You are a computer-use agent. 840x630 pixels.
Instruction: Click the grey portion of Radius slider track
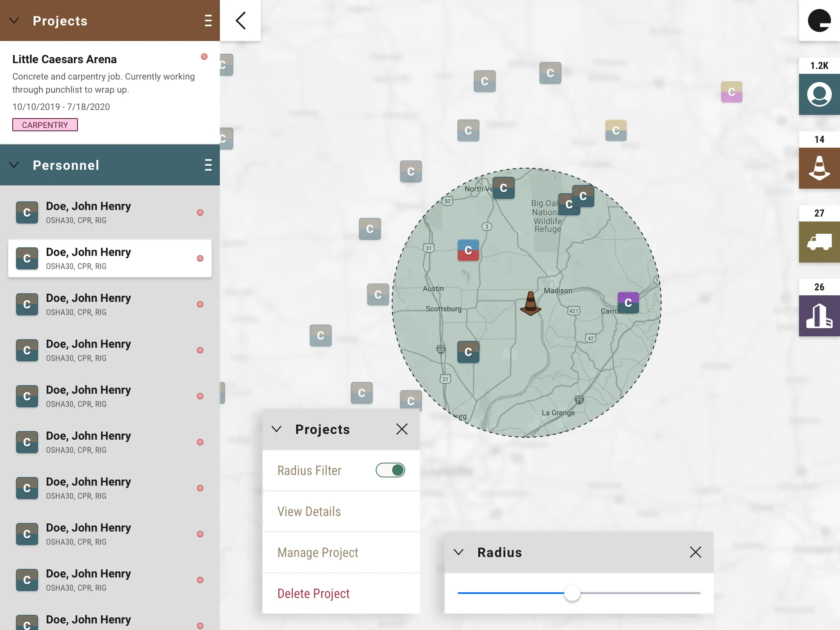click(x=640, y=593)
